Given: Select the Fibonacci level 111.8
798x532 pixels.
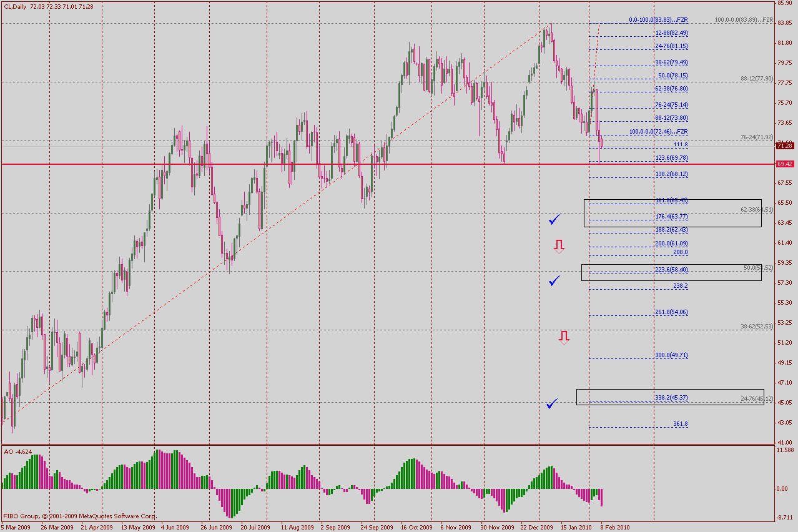Looking at the screenshot, I should [681, 144].
